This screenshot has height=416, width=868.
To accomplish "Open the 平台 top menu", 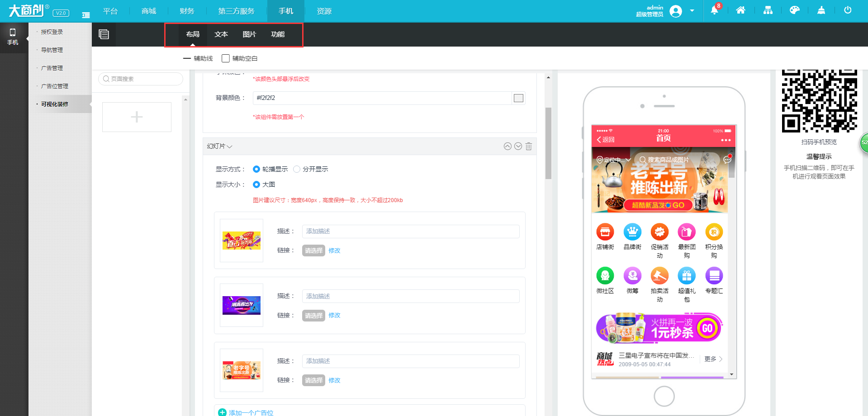I will pos(110,11).
